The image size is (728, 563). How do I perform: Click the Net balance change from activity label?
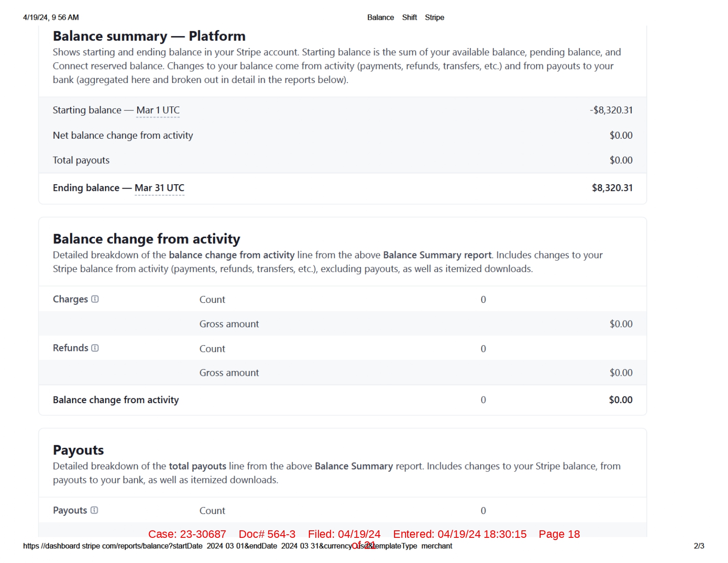[x=123, y=135]
